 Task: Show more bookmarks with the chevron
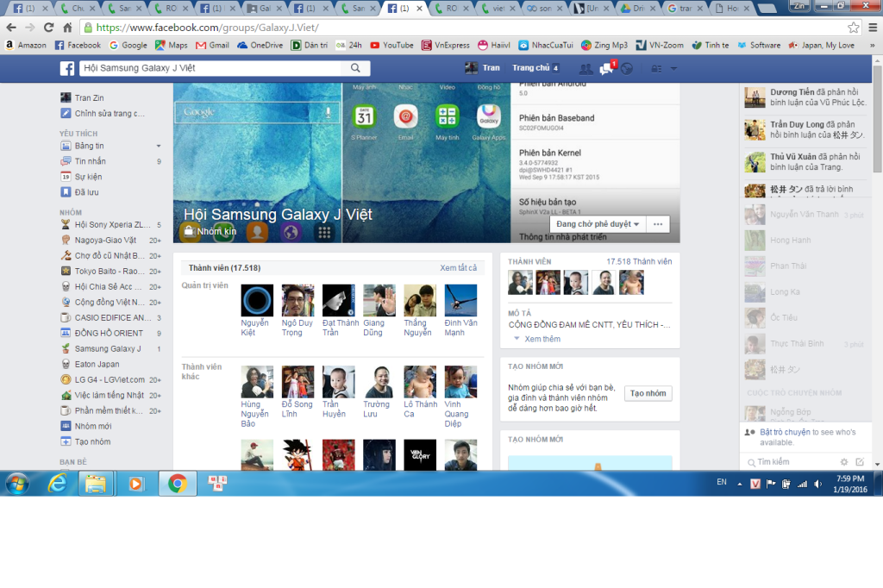[873, 45]
